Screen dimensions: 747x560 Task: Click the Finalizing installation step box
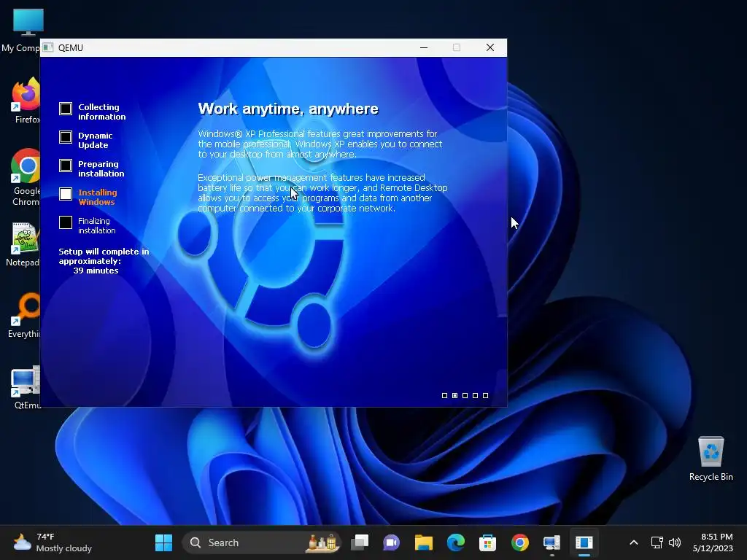[66, 222]
